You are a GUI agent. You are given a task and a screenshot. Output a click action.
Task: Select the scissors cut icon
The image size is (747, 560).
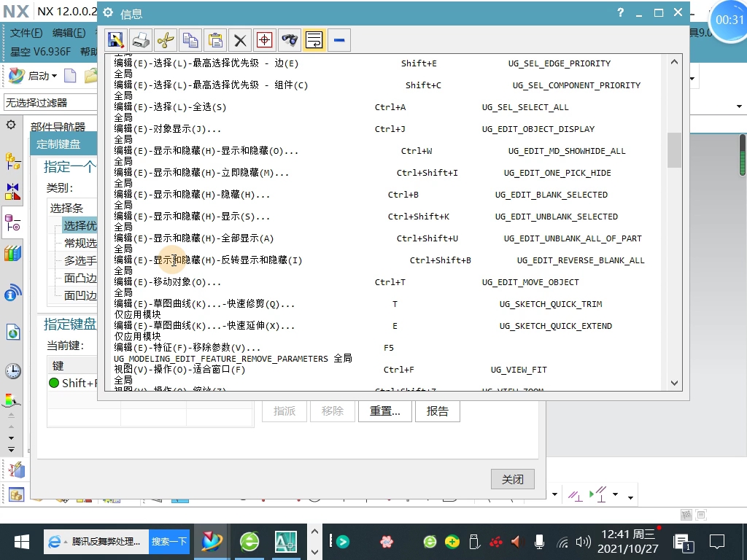(166, 40)
